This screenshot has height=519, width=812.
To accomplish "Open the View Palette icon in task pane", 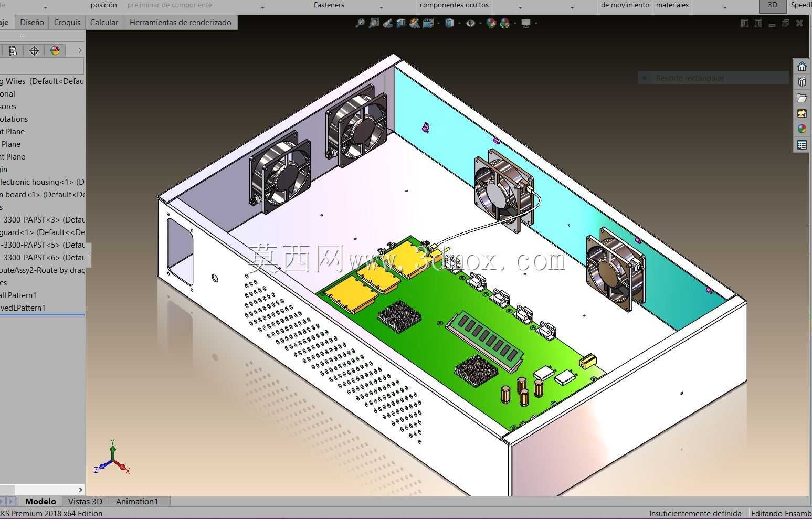I will click(802, 113).
